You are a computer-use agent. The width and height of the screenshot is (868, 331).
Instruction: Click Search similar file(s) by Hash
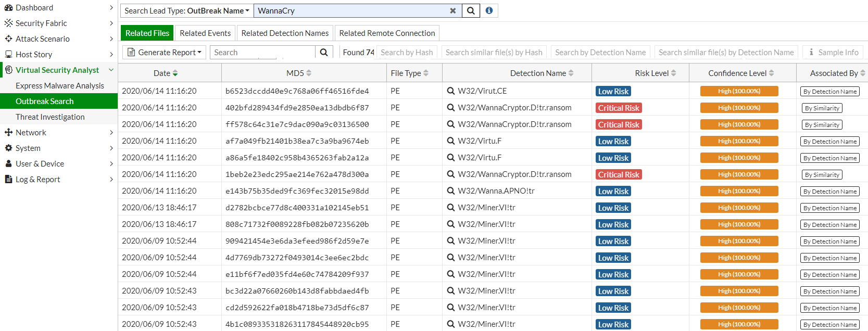pos(494,53)
